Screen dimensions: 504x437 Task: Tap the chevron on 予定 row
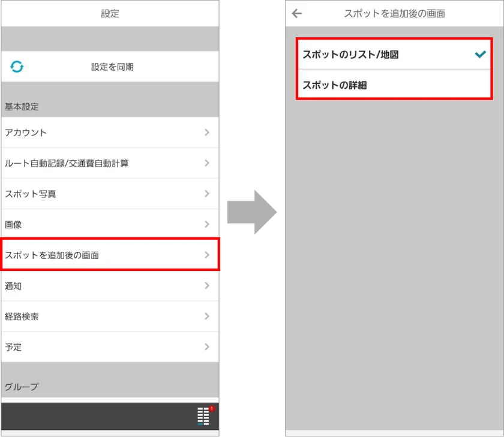point(207,346)
